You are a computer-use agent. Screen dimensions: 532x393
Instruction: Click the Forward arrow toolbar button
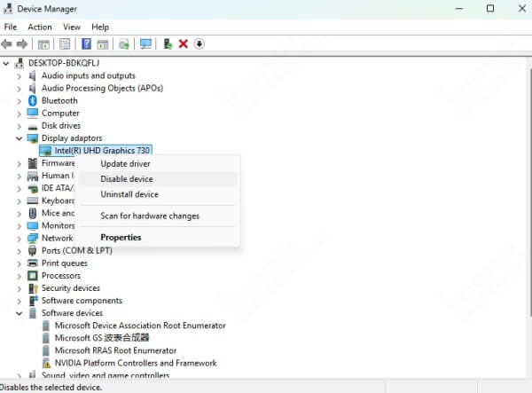(22, 43)
